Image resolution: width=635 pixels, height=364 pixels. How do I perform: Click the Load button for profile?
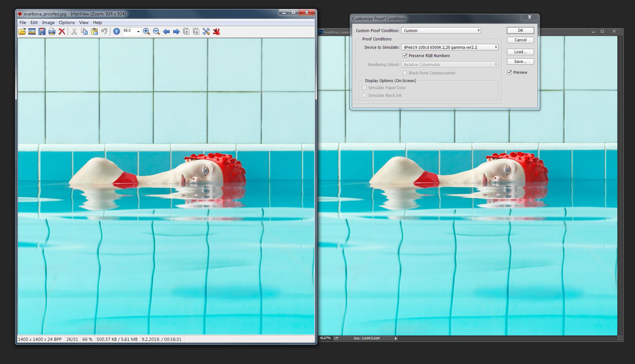point(520,51)
